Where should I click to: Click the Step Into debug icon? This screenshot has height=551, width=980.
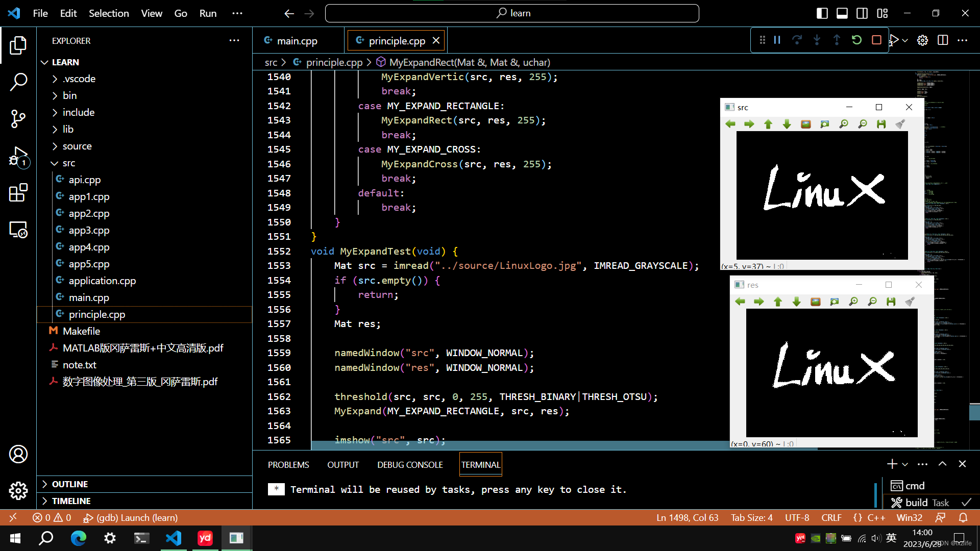pos(817,40)
